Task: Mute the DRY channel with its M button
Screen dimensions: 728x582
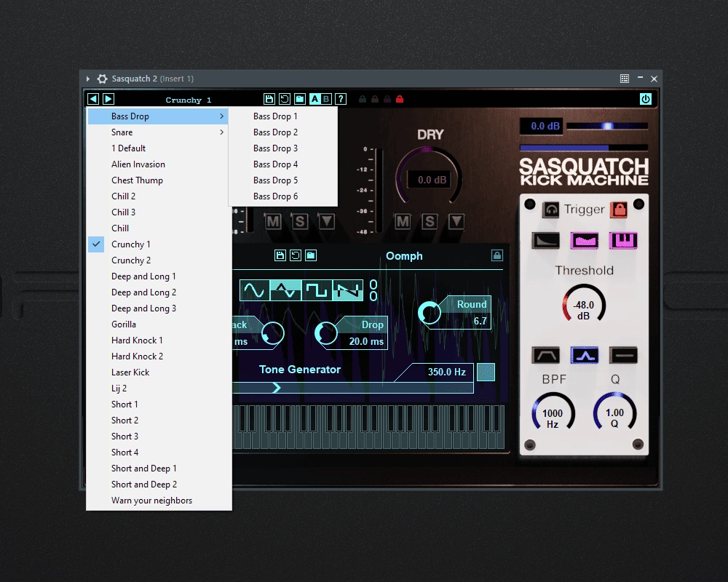Action: (x=403, y=221)
